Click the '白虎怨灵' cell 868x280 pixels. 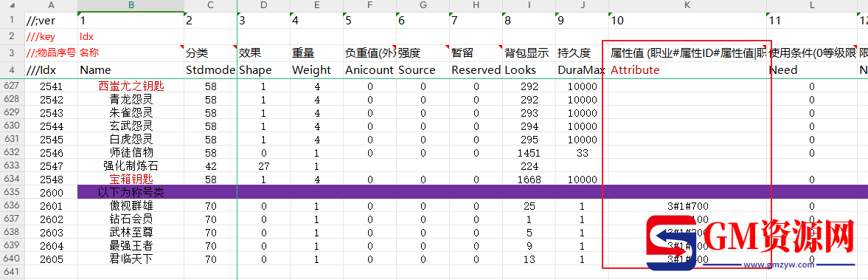pos(131,139)
